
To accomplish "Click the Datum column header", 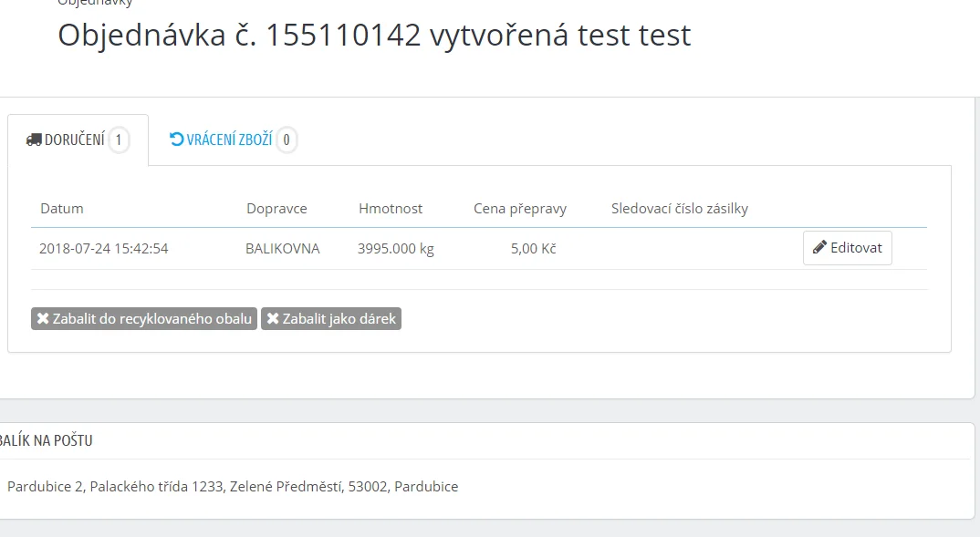I will tap(62, 209).
